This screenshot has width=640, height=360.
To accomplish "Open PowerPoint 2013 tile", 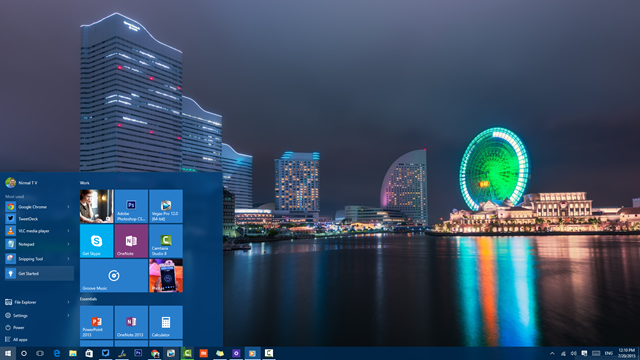I will 97,322.
